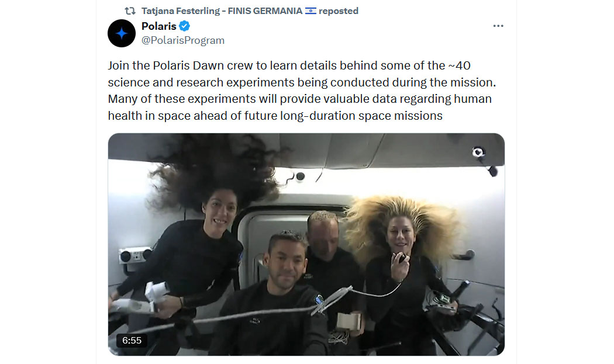The width and height of the screenshot is (614, 364).
Task: Click the blue verified badge next to Polaris
Action: [x=184, y=26]
